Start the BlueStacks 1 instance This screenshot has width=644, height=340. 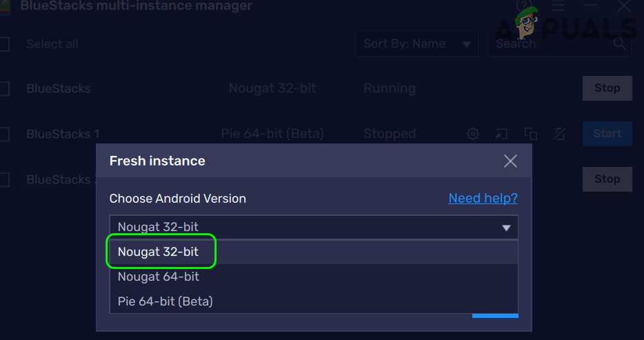pyautogui.click(x=607, y=134)
